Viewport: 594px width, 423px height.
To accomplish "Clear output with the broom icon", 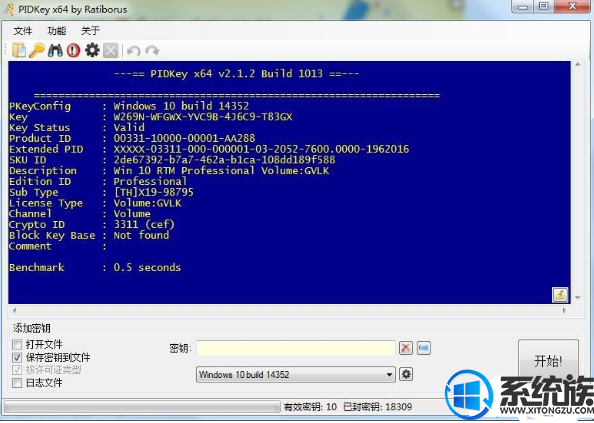I will tap(560, 295).
